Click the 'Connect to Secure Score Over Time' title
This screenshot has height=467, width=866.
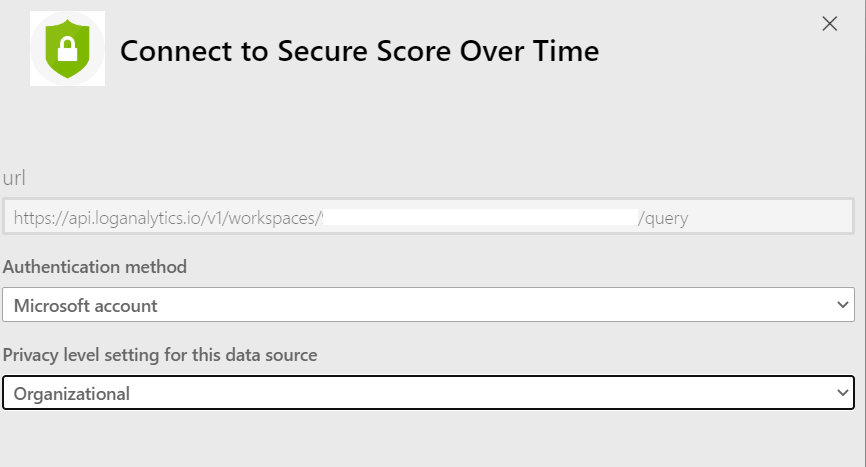pyautogui.click(x=359, y=50)
